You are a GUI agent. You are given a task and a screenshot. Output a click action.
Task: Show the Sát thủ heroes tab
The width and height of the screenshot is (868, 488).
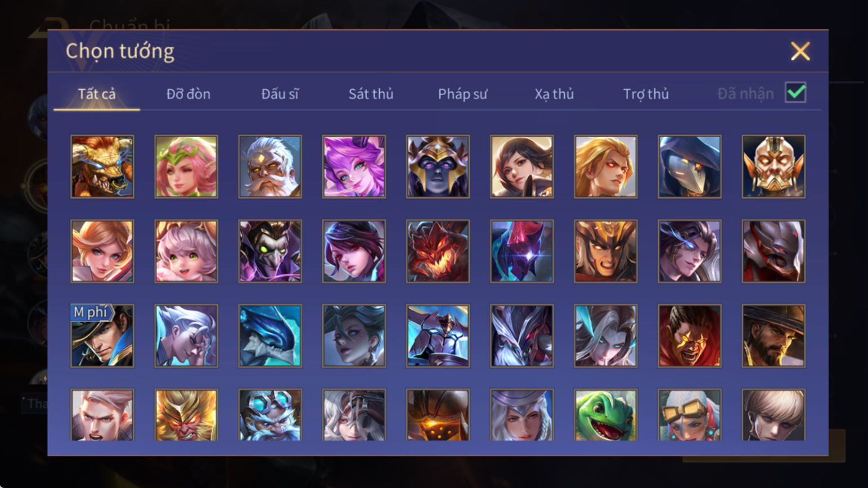371,94
